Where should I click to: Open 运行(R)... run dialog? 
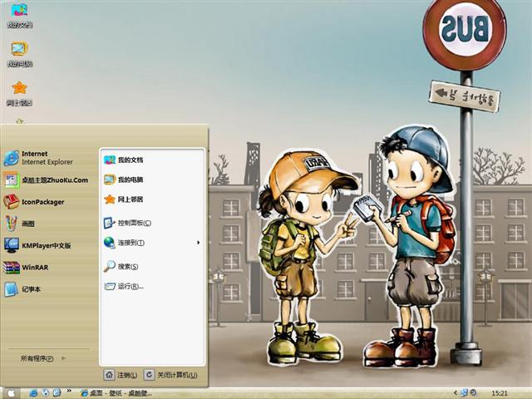pos(124,286)
